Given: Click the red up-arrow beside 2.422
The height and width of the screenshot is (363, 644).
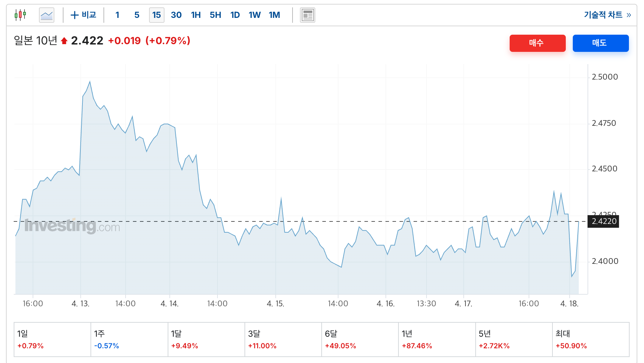Looking at the screenshot, I should tap(64, 41).
